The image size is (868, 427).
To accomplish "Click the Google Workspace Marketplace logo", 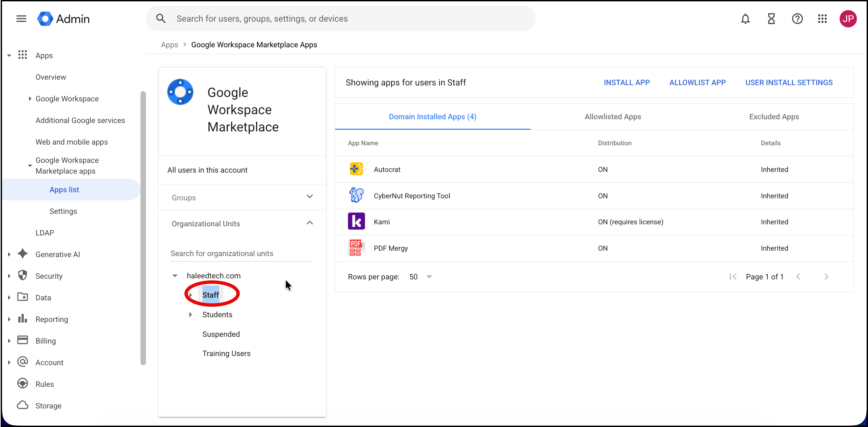I will click(x=180, y=92).
